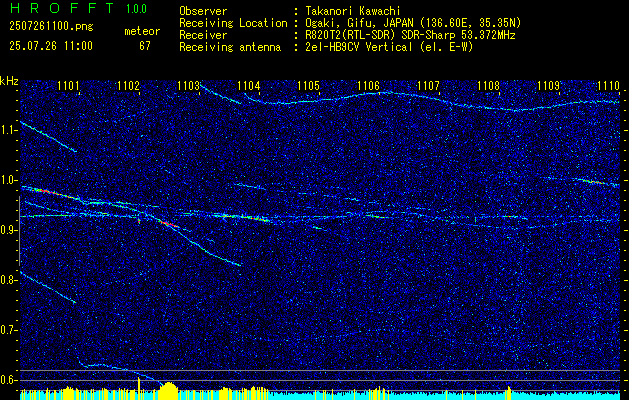
Task: Click the version number 1.0.0
Action: pos(136,9)
